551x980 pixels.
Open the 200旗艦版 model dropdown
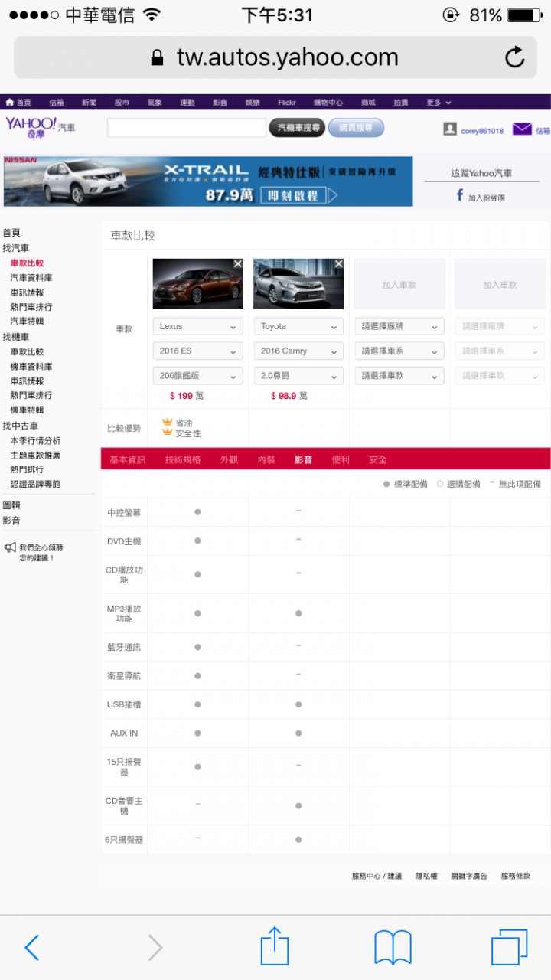pos(198,375)
